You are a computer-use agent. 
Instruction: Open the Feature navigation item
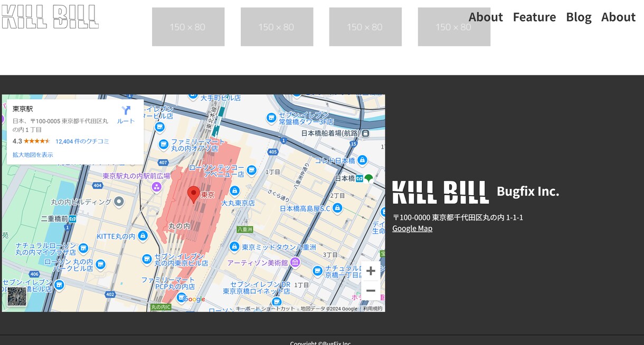coord(534,17)
